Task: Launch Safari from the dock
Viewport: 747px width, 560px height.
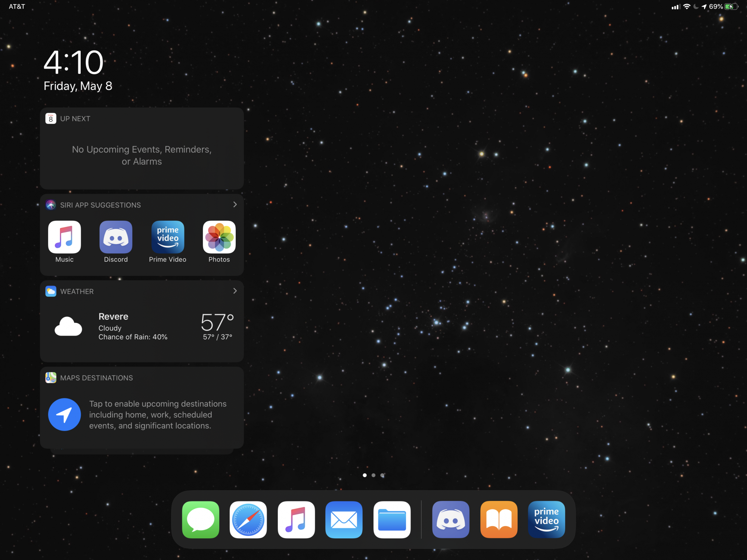Action: point(248,519)
